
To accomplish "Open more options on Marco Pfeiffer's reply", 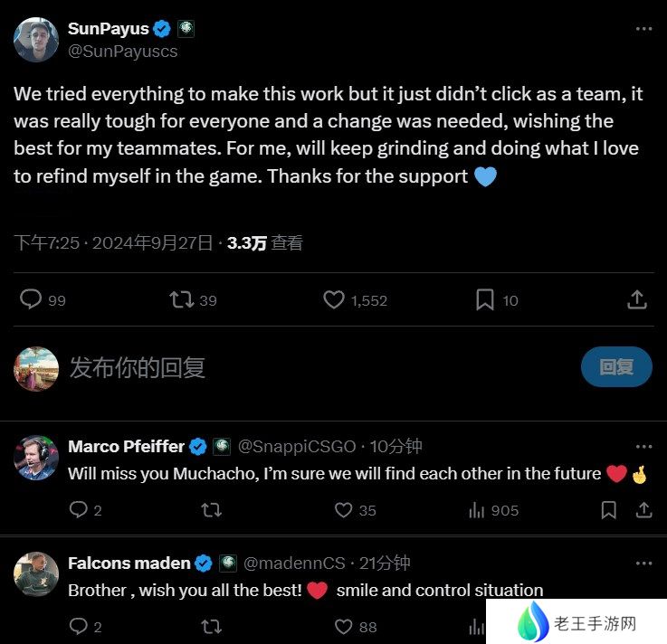I will pos(643,446).
